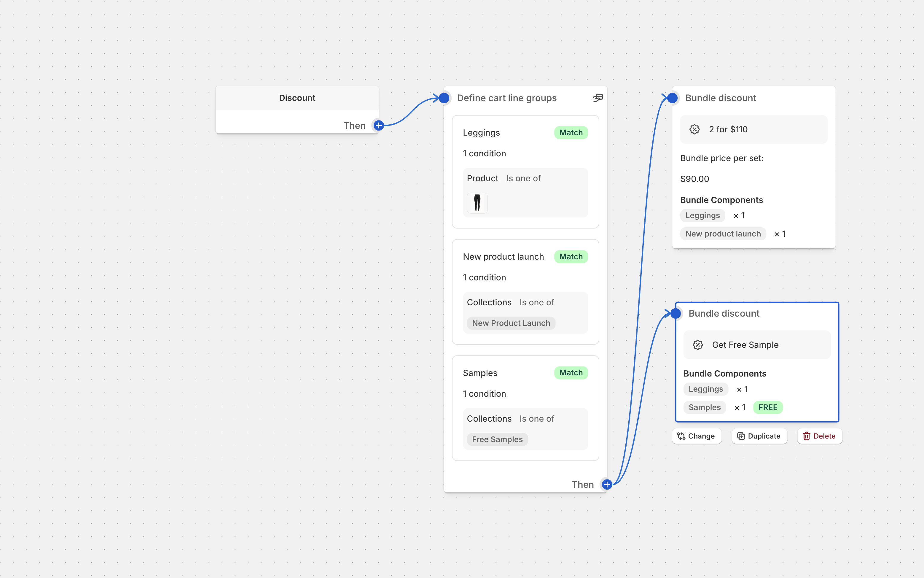The width and height of the screenshot is (924, 578).
Task: Click the plus connector after cart line groups
Action: pyautogui.click(x=607, y=484)
